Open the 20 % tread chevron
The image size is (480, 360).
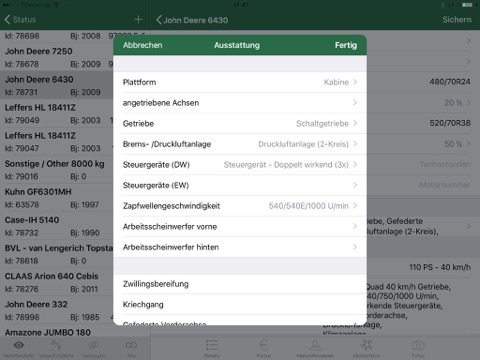click(468, 103)
